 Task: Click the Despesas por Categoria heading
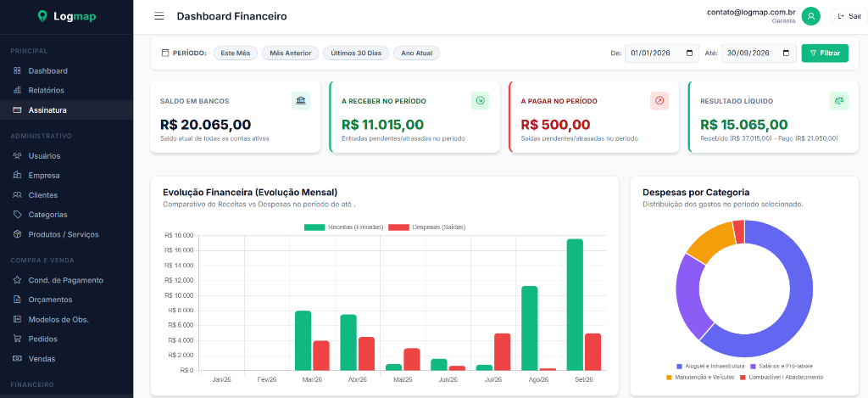pyautogui.click(x=696, y=193)
